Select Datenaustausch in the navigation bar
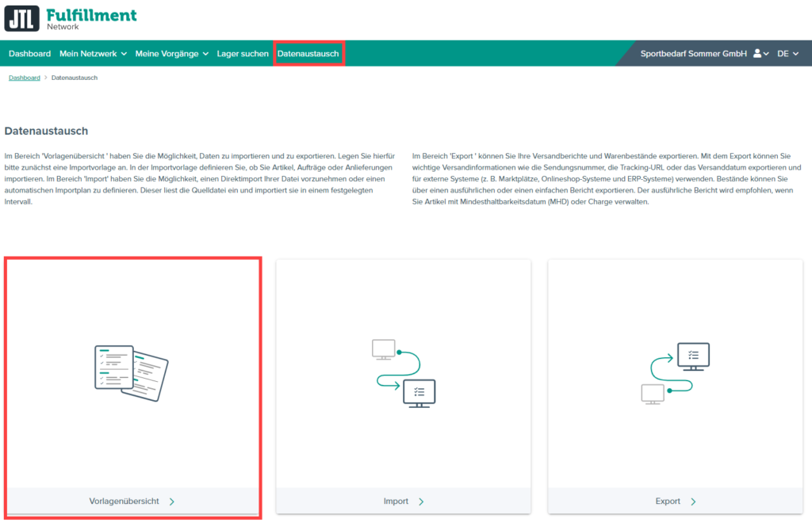The height and width of the screenshot is (530, 812). coord(308,54)
